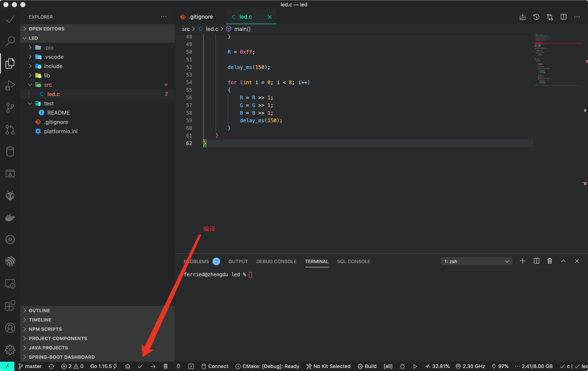Viewport: 588px width, 371px height.
Task: Open Run and Debug view
Action: pyautogui.click(x=10, y=85)
